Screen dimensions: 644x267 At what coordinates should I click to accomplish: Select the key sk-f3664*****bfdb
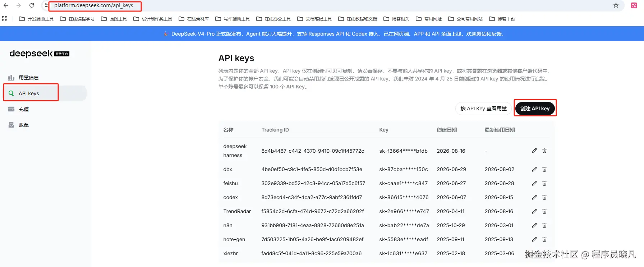[403, 151]
